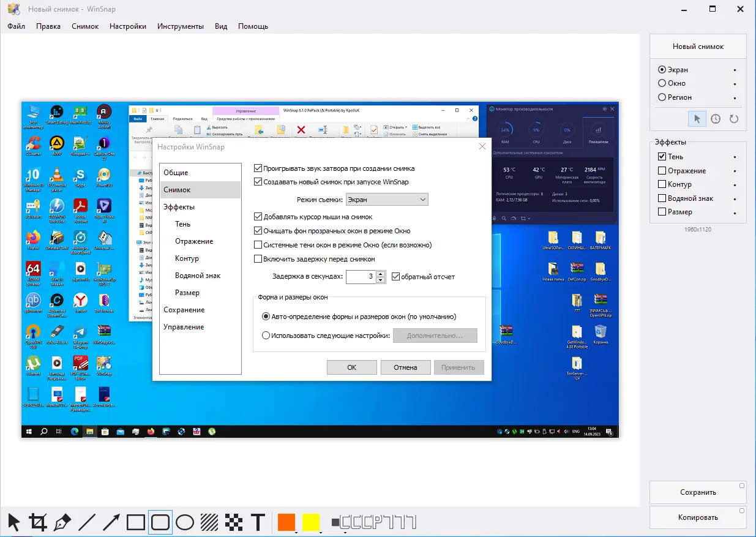Select the diagonal hatch highlight tool
Image resolution: width=756 pixels, height=537 pixels.
pos(209,522)
